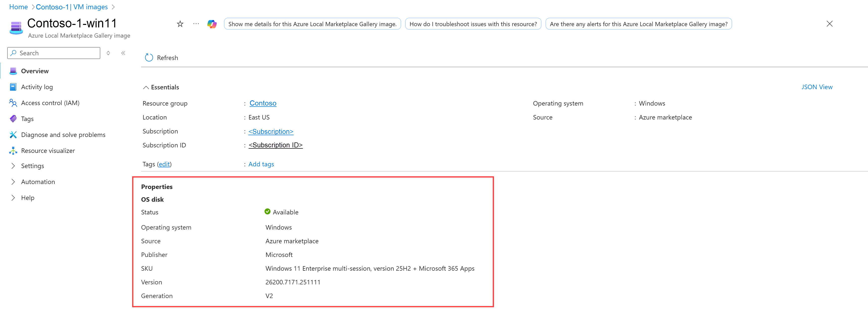
Task: Click the Overview menu icon
Action: click(x=13, y=71)
